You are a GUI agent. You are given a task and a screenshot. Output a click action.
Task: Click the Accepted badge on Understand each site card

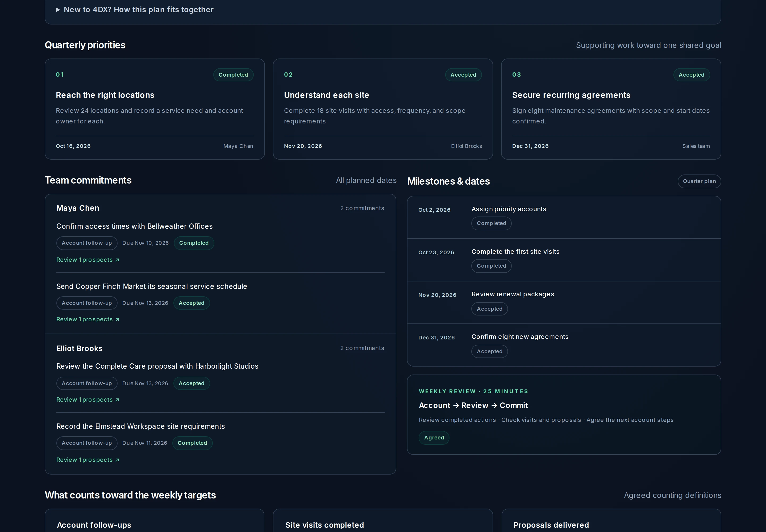[463, 75]
